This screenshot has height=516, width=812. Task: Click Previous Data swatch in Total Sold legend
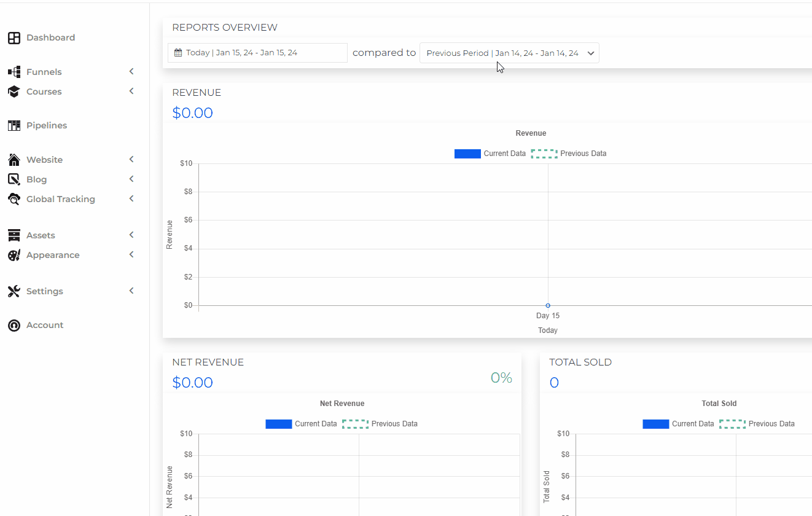point(732,424)
